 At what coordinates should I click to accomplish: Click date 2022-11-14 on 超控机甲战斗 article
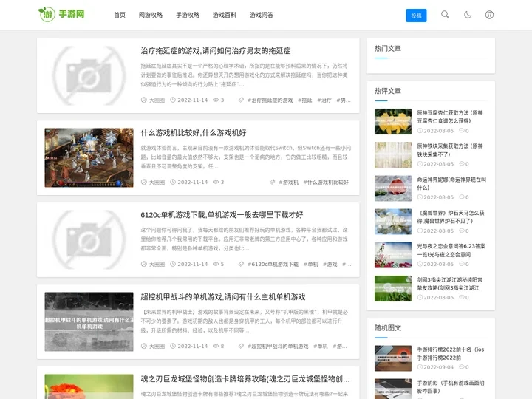click(192, 346)
